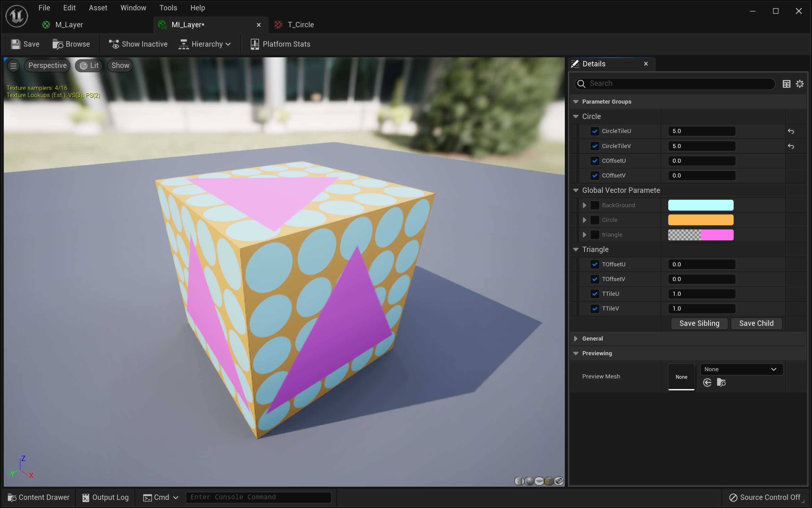Open the Hierarchy dropdown
The image size is (812, 508).
click(x=205, y=44)
